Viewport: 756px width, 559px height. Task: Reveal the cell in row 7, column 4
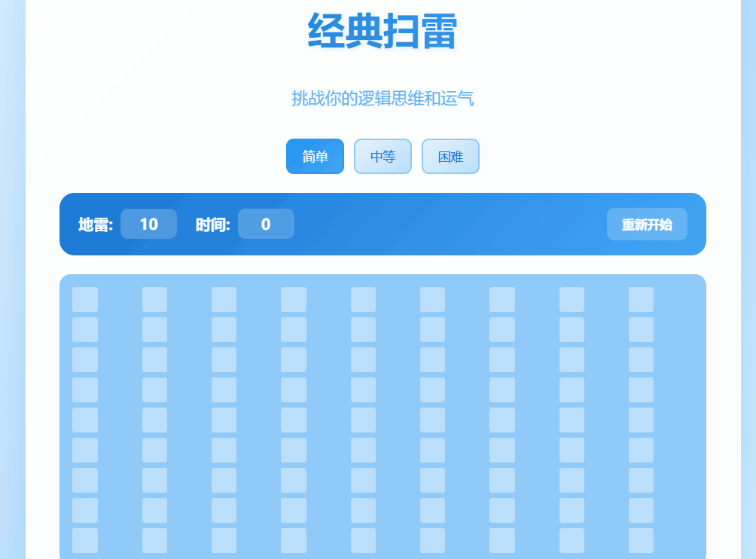tap(294, 481)
